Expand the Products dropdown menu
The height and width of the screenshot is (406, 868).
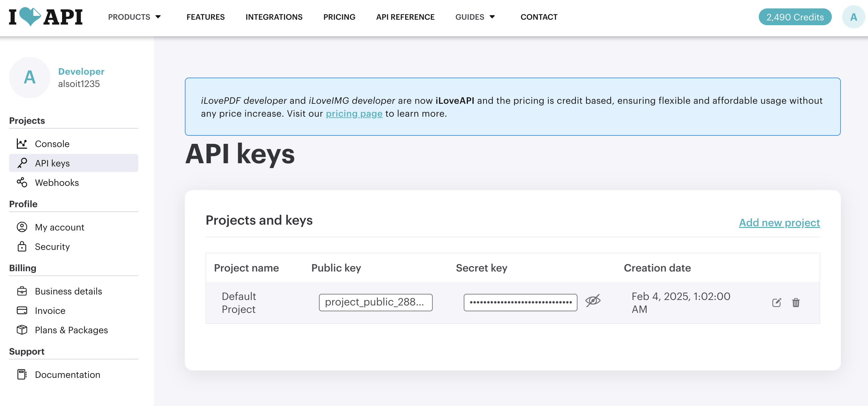[x=134, y=17]
